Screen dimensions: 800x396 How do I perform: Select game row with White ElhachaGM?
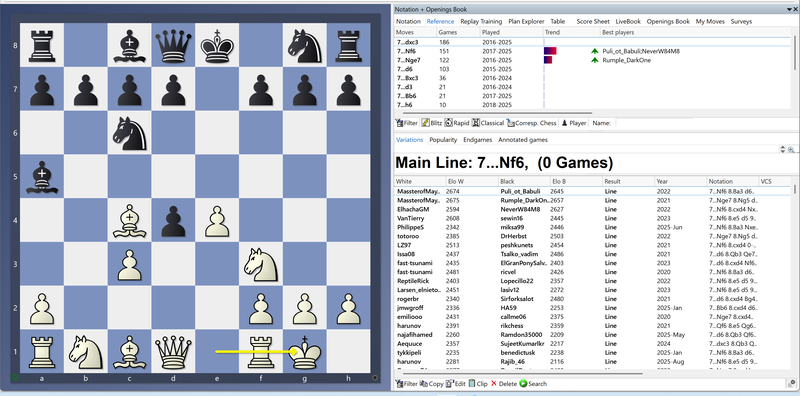(x=594, y=209)
